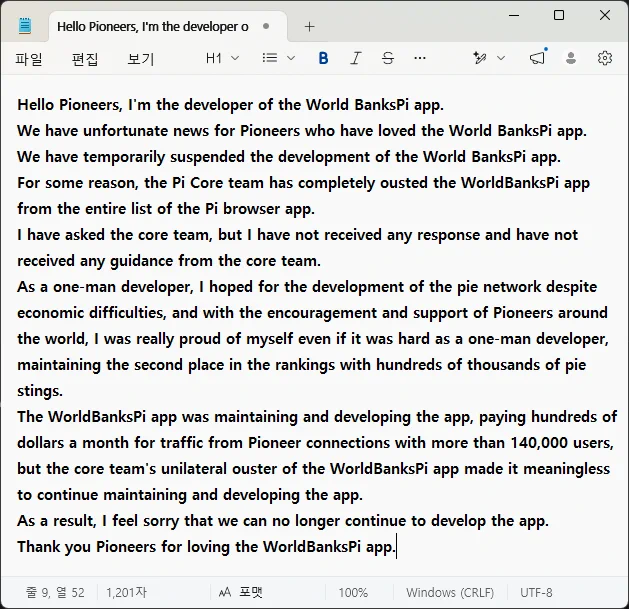The width and height of the screenshot is (629, 609).
Task: Close the Notepad window
Action: coord(605,15)
